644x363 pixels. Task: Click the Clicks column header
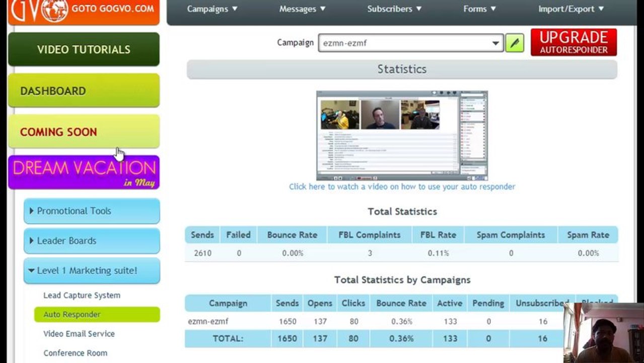[x=353, y=304]
